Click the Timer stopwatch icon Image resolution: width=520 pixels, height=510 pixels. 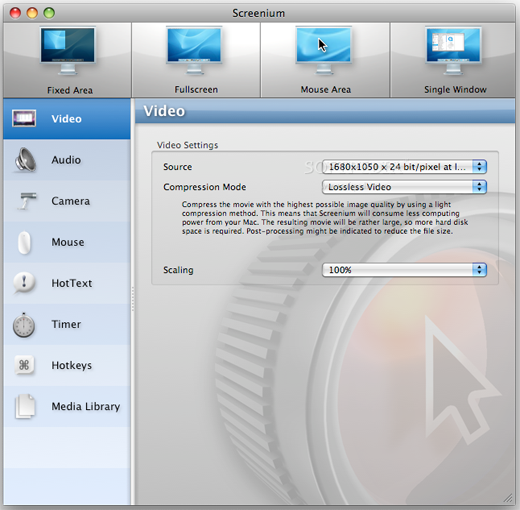(24, 325)
